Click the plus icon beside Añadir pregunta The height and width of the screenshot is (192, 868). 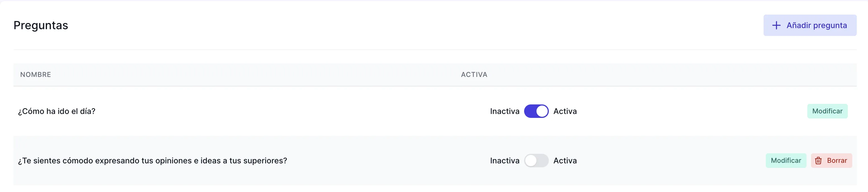(x=776, y=25)
